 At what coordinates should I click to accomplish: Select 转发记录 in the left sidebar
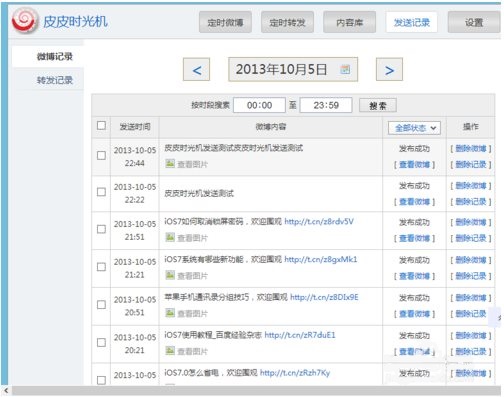[55, 80]
